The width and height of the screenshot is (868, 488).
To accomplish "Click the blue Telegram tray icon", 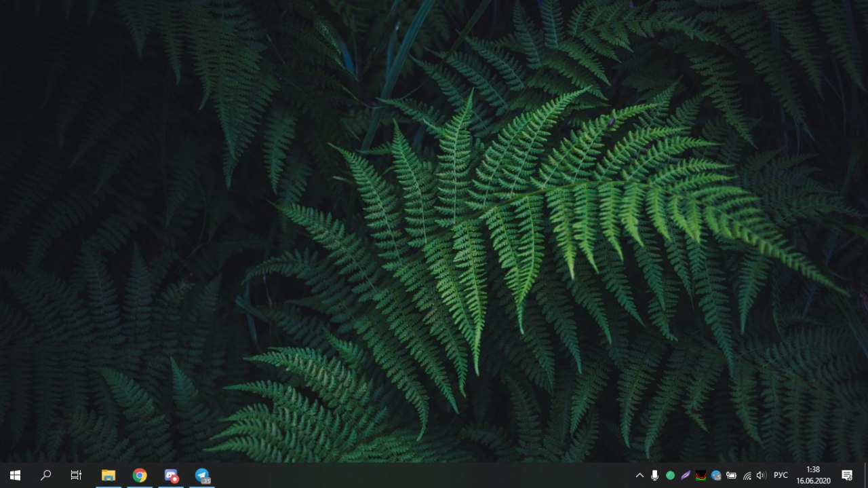I will coord(716,475).
